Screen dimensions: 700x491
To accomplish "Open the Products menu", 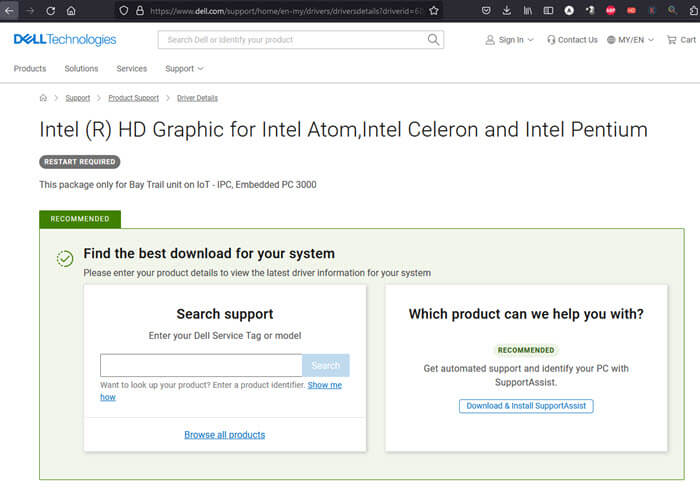I will [x=30, y=69].
